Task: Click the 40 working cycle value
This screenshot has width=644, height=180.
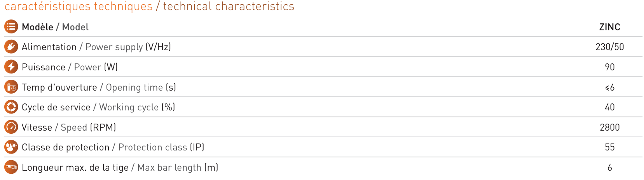Action: pyautogui.click(x=610, y=107)
